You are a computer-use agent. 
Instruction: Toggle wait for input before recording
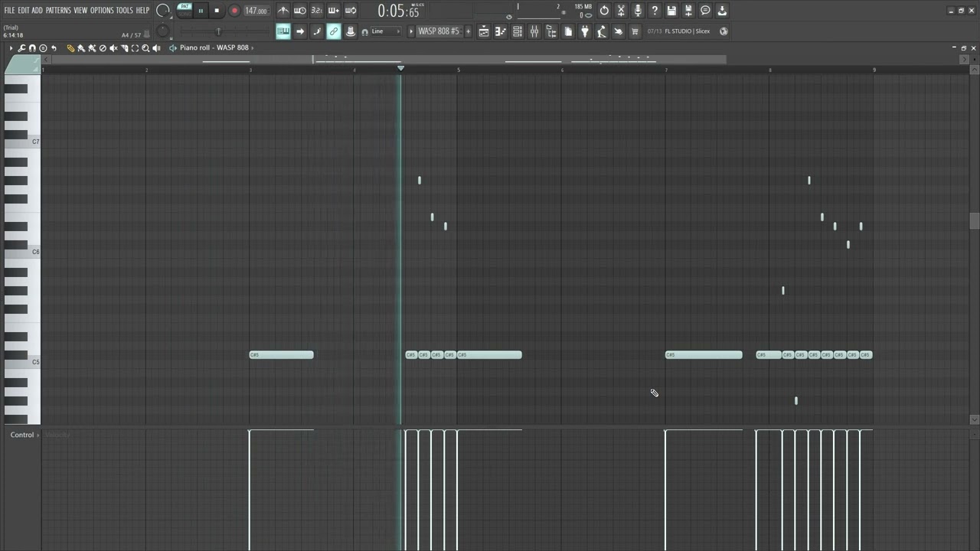300,11
